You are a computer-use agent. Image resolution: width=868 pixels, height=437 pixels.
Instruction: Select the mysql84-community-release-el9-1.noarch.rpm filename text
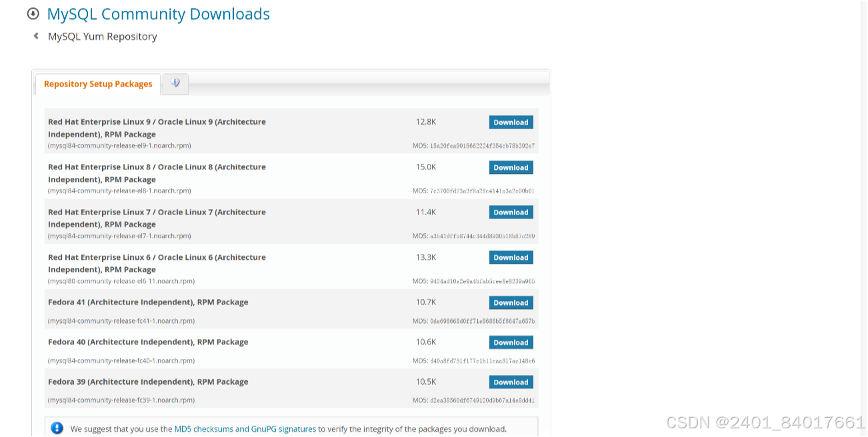[x=119, y=145]
